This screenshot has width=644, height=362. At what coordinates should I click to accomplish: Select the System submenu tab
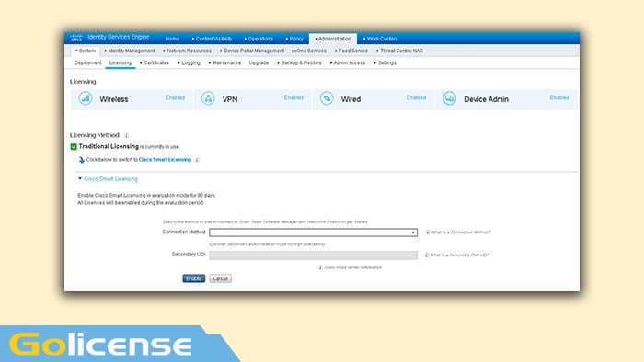click(86, 51)
